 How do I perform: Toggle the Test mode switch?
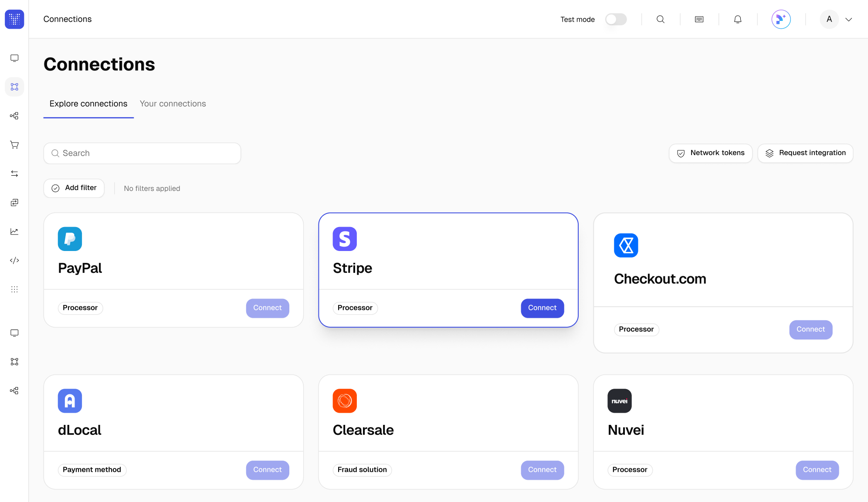click(616, 19)
